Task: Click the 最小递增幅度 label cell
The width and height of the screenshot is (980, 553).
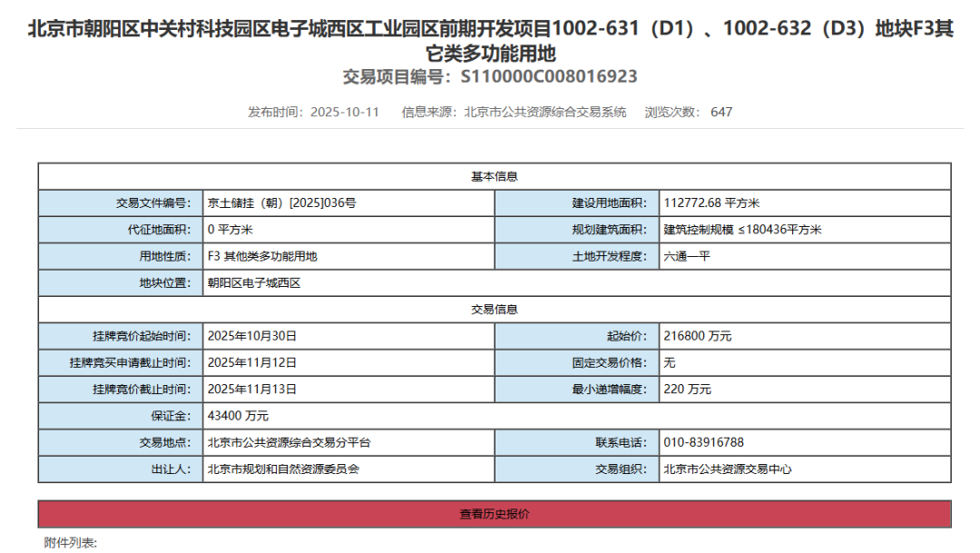Action: pos(577,390)
